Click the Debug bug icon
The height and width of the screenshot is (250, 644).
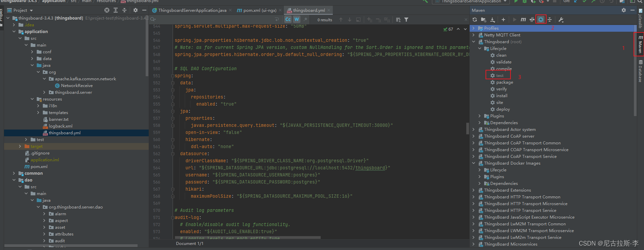525,1
